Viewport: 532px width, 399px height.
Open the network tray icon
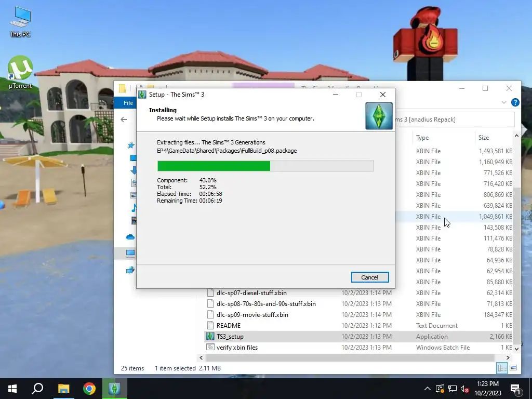click(453, 389)
